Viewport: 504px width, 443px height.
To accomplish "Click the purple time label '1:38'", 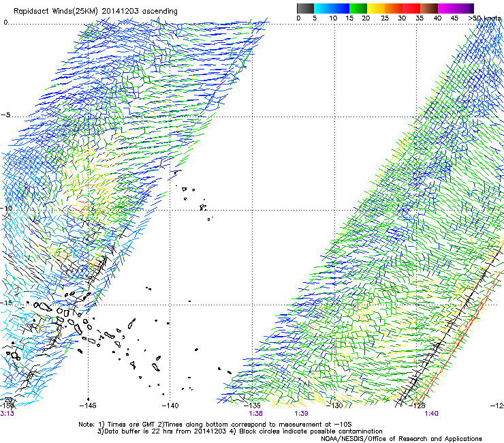I will tap(255, 414).
